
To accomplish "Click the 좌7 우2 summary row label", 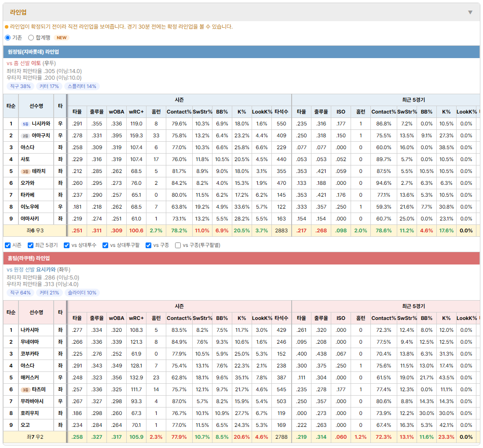I will pyautogui.click(x=35, y=437).
